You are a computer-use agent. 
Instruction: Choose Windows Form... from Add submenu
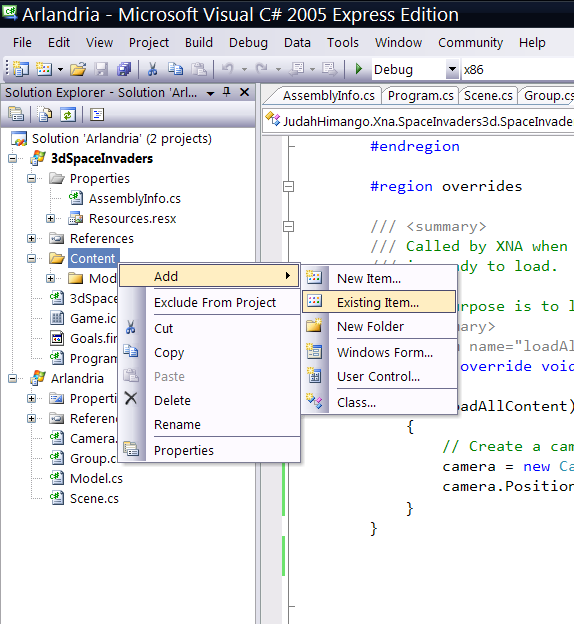point(379,352)
